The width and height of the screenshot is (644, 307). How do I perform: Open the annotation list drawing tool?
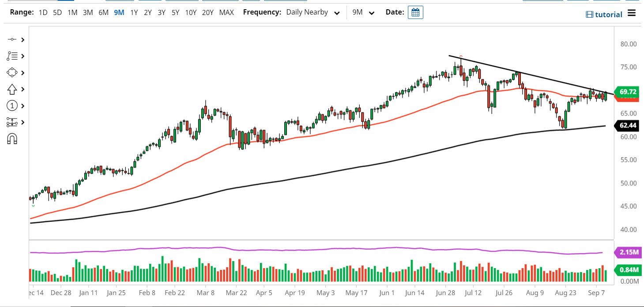point(12,56)
